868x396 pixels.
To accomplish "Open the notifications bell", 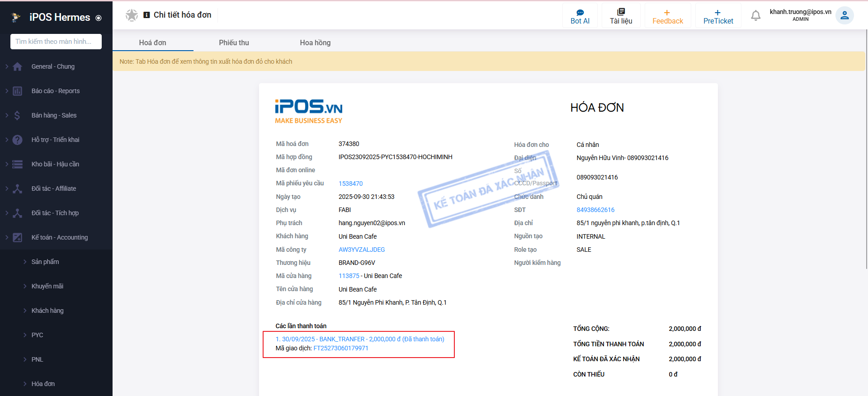I will point(756,16).
